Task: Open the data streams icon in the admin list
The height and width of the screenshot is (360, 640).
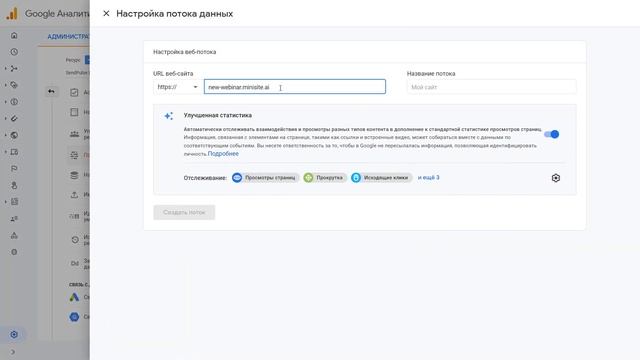Action: pyautogui.click(x=74, y=155)
